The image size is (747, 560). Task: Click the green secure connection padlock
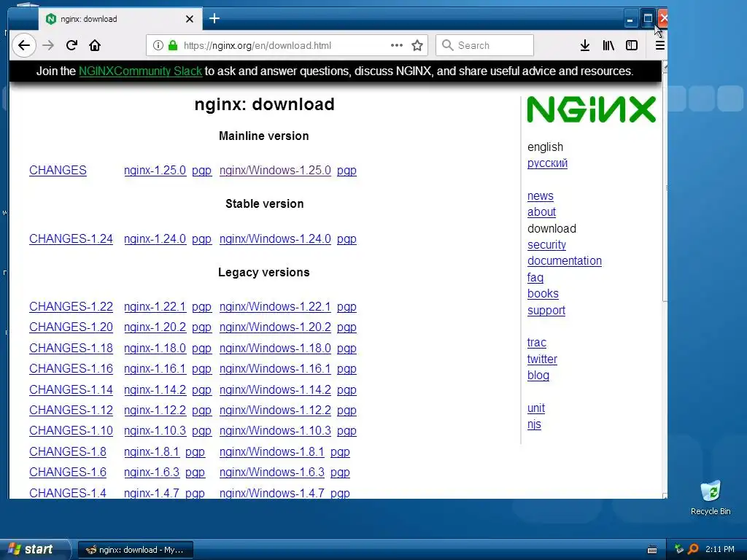[173, 45]
